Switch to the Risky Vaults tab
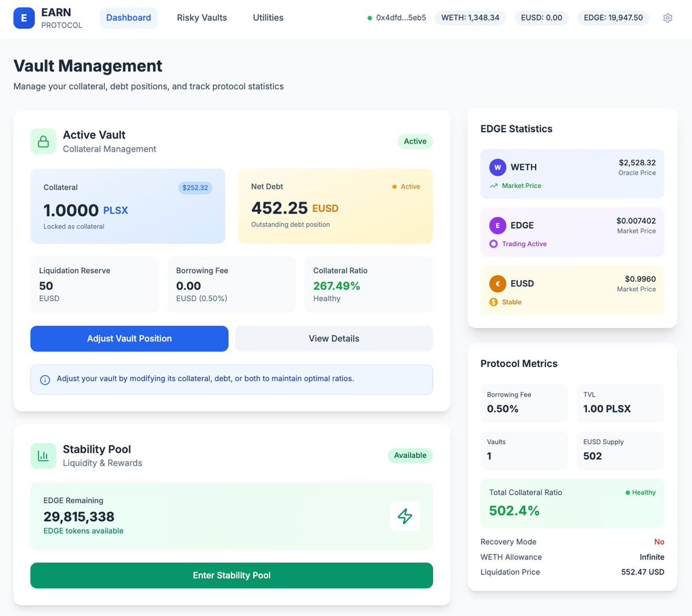 (202, 18)
